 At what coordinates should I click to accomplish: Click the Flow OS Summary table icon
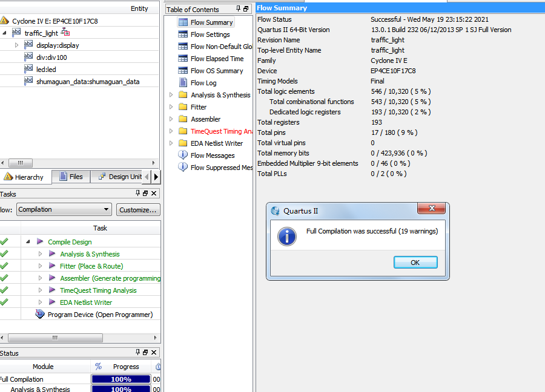click(183, 71)
